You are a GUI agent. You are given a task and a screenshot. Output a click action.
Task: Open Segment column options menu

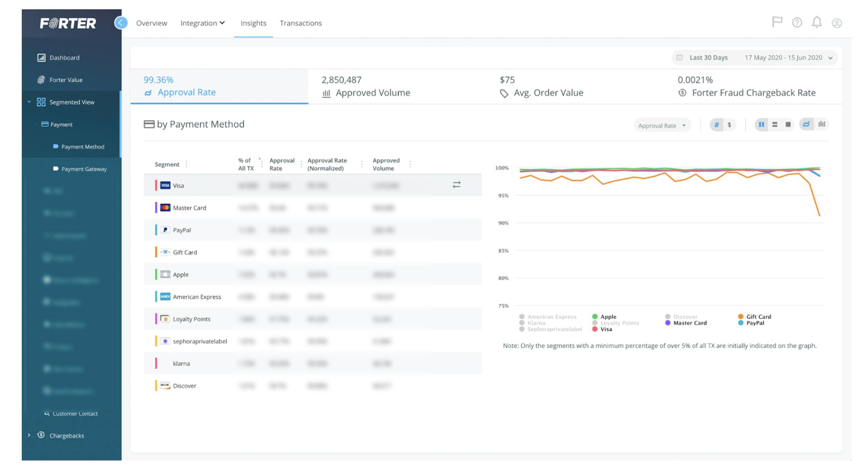(186, 164)
